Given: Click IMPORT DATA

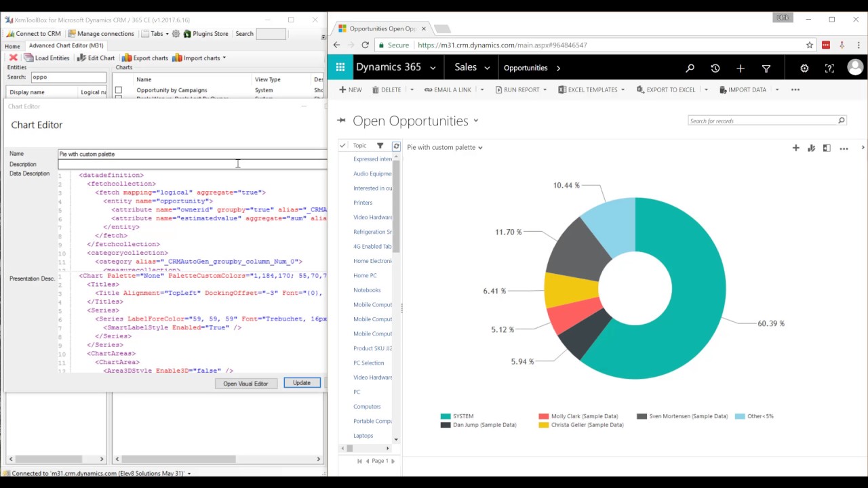Looking at the screenshot, I should [742, 89].
